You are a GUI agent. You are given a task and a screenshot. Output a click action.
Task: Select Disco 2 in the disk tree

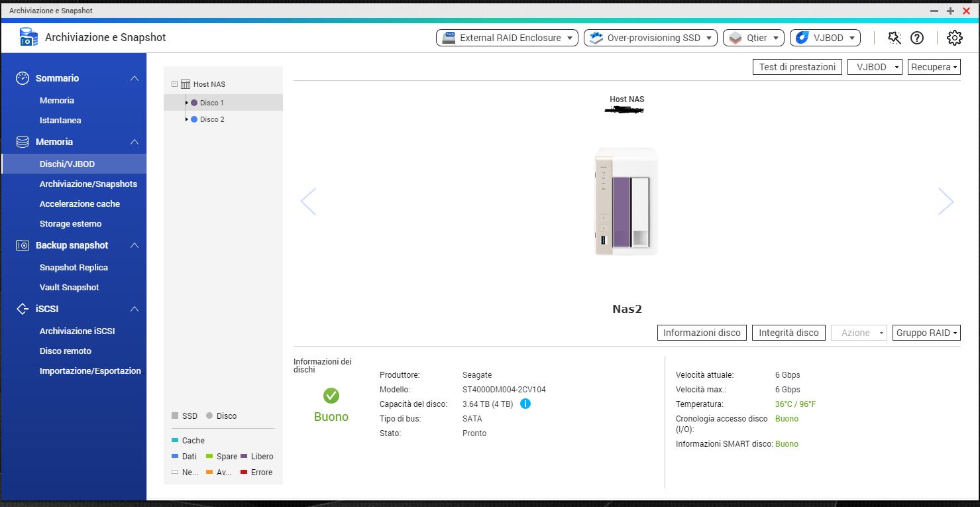(212, 119)
